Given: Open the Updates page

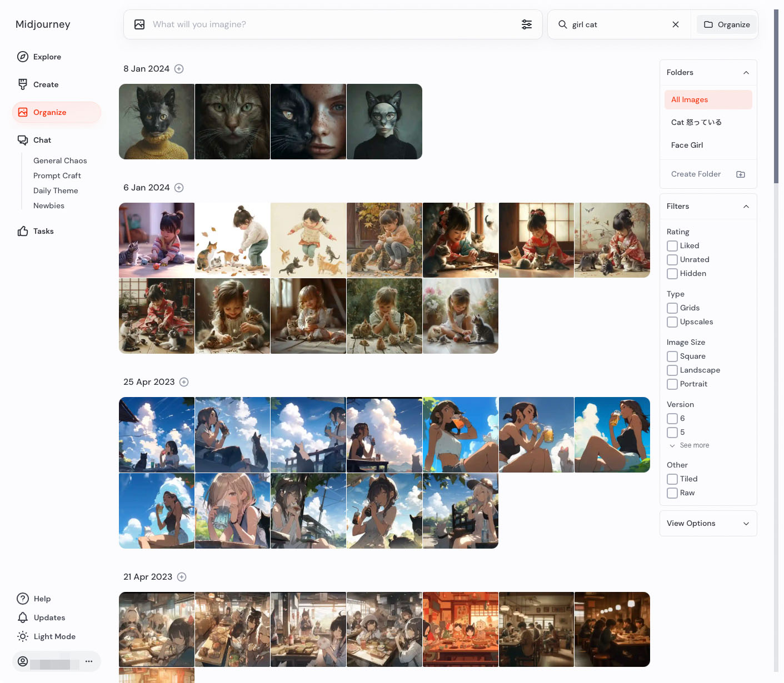Looking at the screenshot, I should 49,617.
